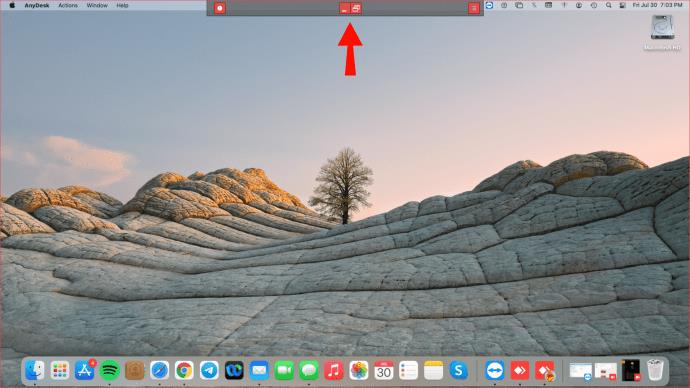This screenshot has width=690, height=388.
Task: Launch Google Chrome from the Dock
Action: 184,370
